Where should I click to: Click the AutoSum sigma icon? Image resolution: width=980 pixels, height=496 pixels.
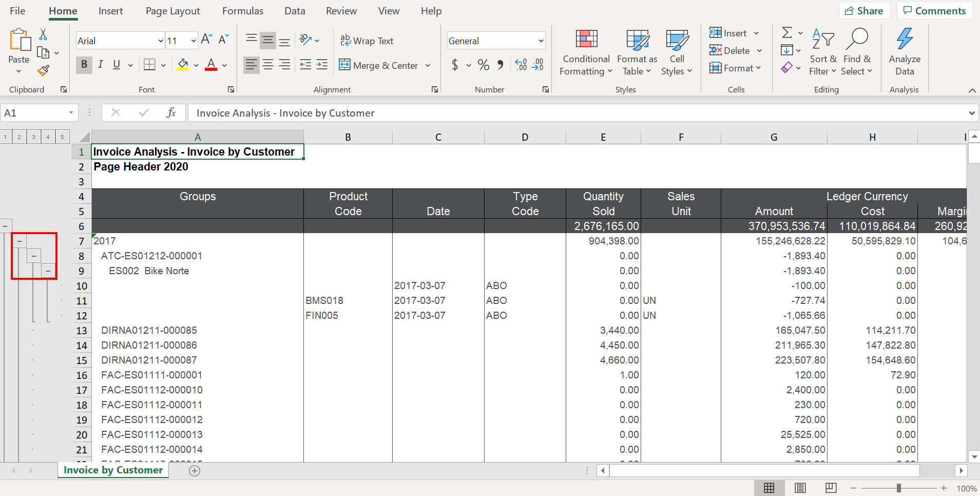[x=786, y=33]
